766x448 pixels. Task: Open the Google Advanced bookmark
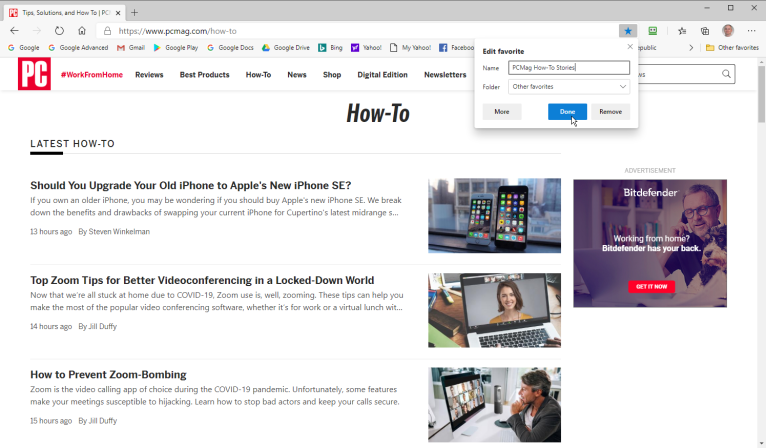point(78,47)
